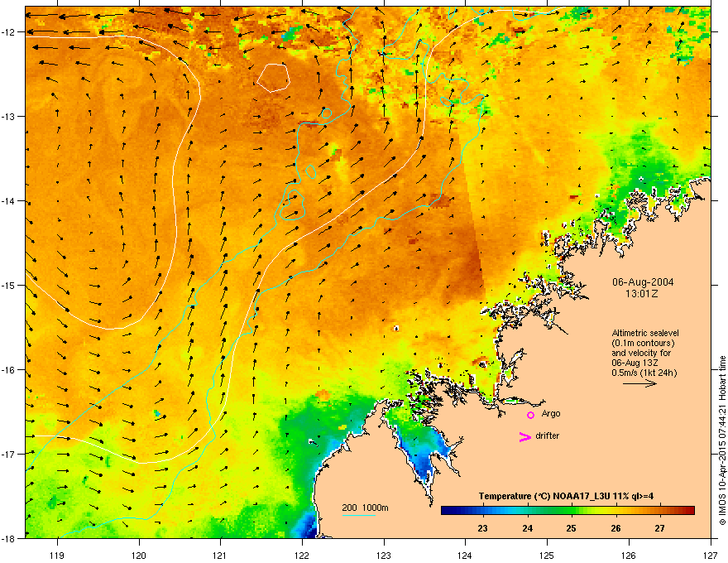Click the latitude axis label -17
Viewport: 728px width, 563px height.
tap(8, 455)
